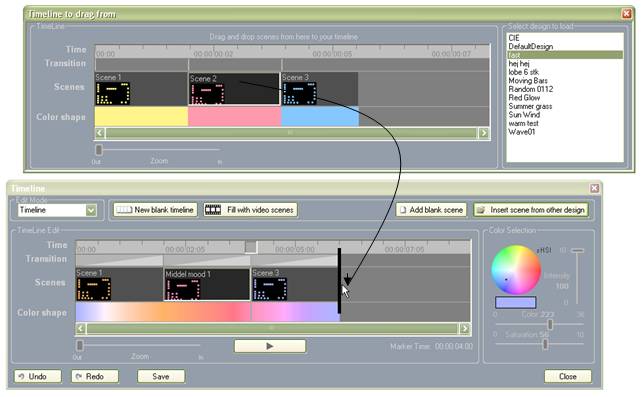
Task: Pick a color on the HSI color wheel
Action: pyautogui.click(x=516, y=269)
